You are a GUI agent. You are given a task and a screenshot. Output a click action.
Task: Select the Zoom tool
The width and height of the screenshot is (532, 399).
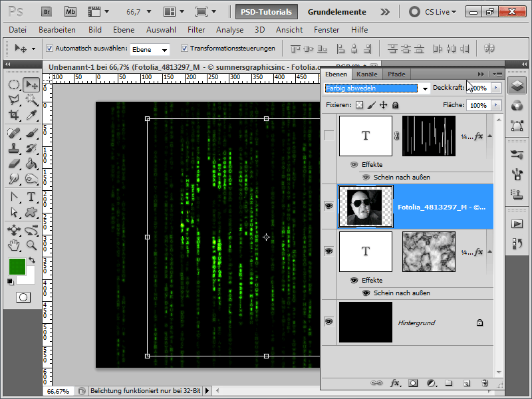[31, 245]
